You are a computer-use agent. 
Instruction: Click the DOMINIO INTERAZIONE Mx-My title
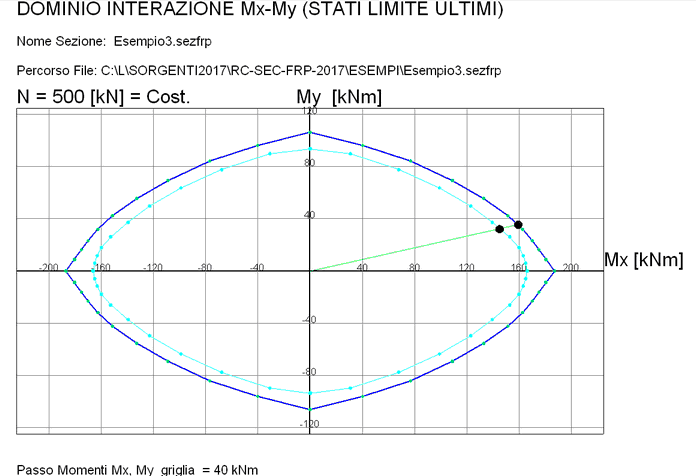coord(260,9)
